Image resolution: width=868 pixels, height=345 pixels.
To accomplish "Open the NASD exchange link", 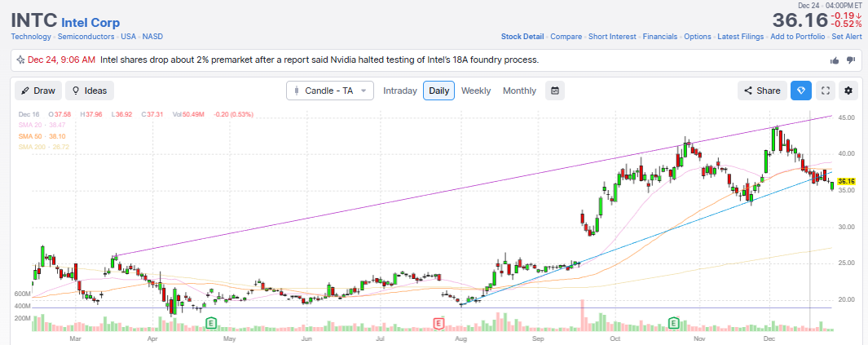I will 152,37.
